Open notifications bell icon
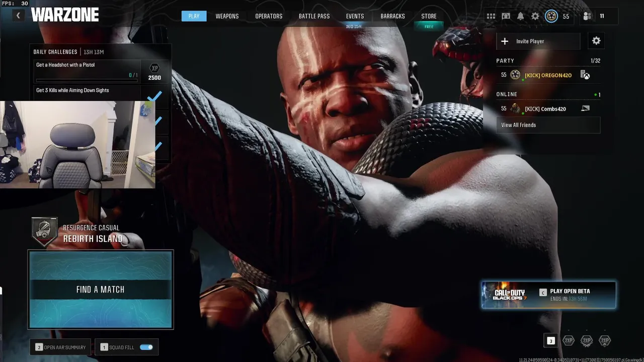This screenshot has height=362, width=644. (x=521, y=16)
